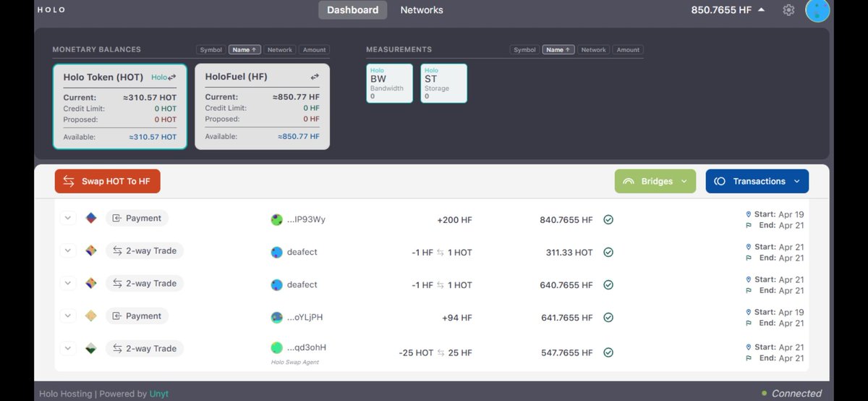Image resolution: width=868 pixels, height=401 pixels.
Task: Select the HoloFuel (HF) balance card
Action: click(x=262, y=106)
